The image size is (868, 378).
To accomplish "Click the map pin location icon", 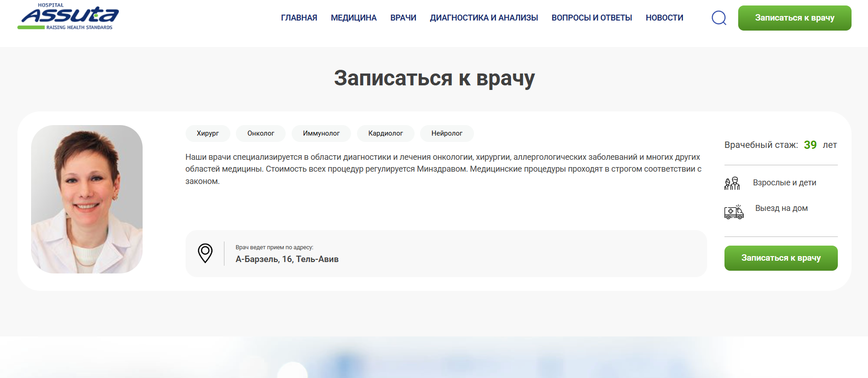I will (x=205, y=253).
